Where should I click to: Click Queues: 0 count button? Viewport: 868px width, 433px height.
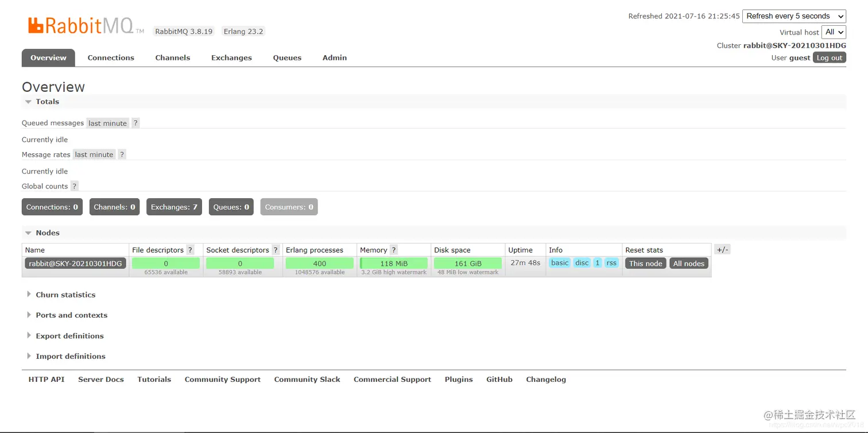point(231,207)
